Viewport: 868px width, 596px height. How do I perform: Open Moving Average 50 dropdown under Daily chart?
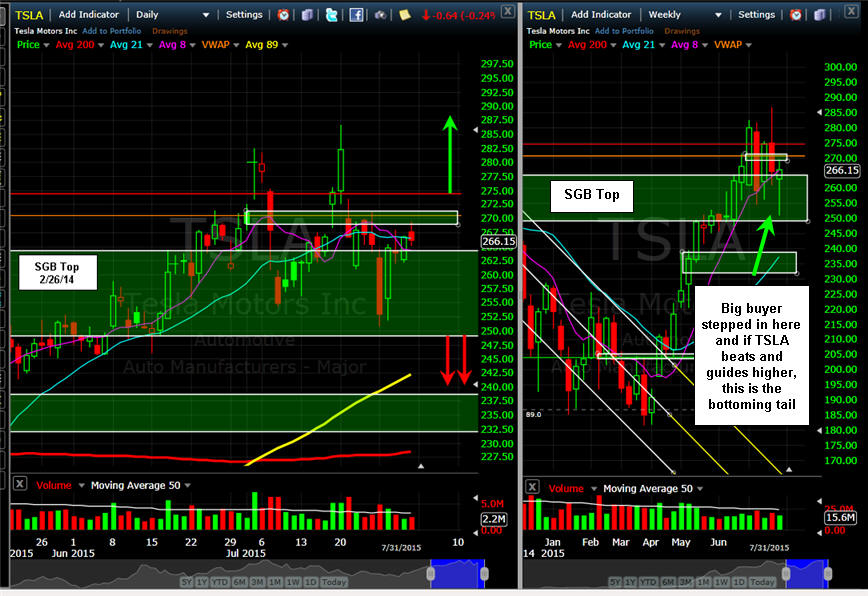click(188, 486)
